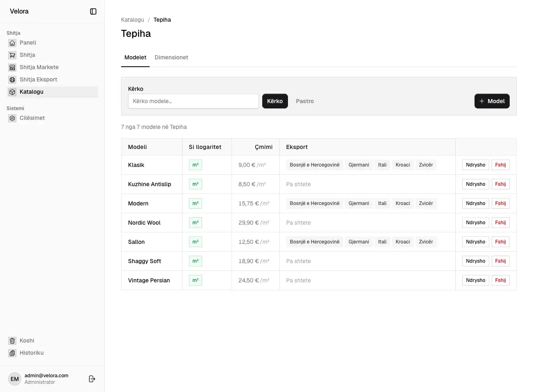Open Paneli via its home icon

coord(12,43)
